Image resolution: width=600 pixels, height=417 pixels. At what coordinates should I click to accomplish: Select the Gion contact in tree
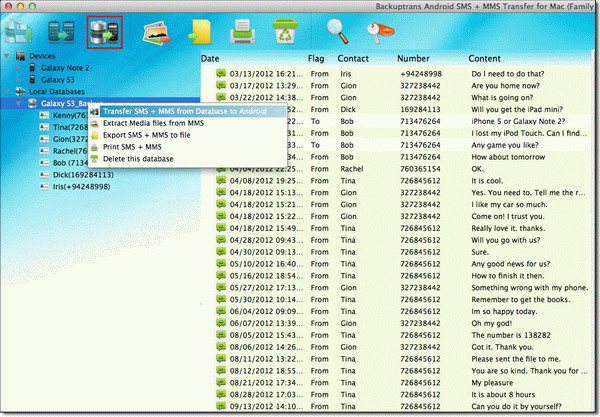(x=70, y=139)
